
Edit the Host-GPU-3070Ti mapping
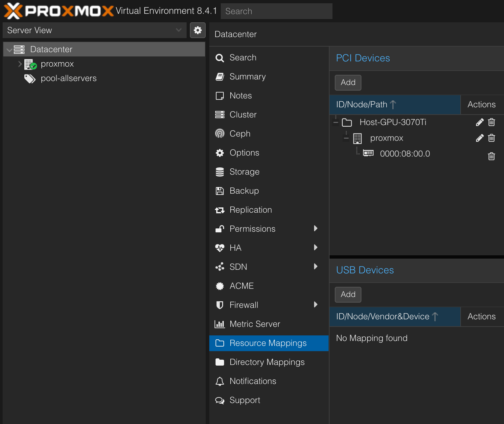(x=480, y=122)
